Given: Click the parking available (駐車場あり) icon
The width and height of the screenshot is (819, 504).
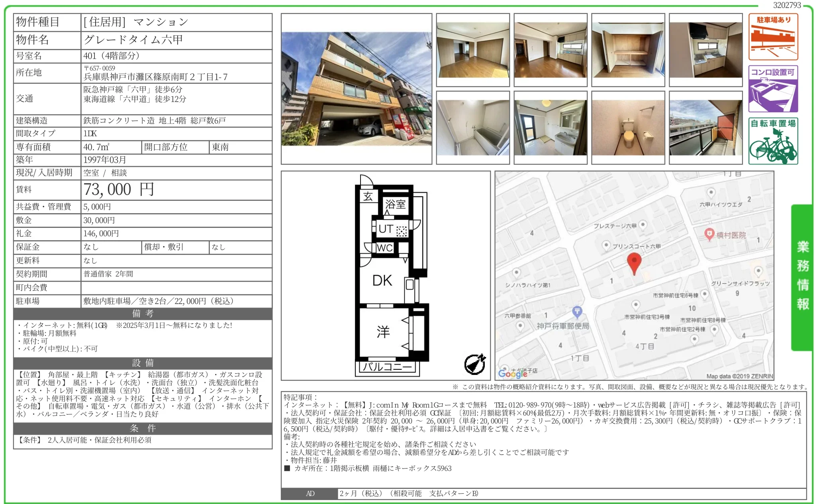Looking at the screenshot, I should pos(772,37).
